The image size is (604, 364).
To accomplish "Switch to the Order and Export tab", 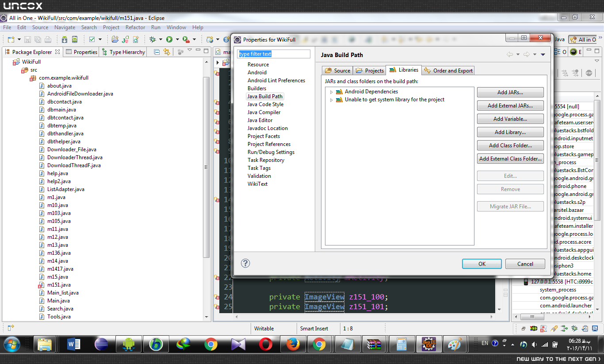I will (x=448, y=70).
